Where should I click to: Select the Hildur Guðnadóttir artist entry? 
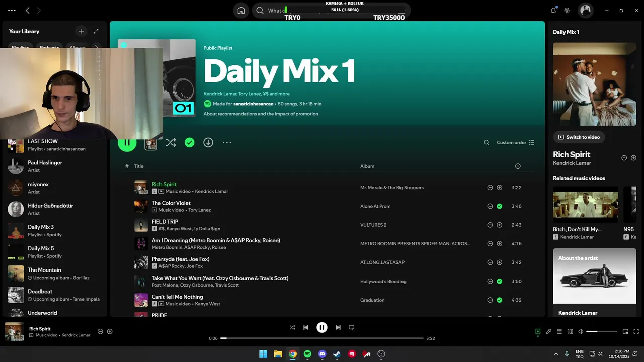pyautogui.click(x=54, y=209)
